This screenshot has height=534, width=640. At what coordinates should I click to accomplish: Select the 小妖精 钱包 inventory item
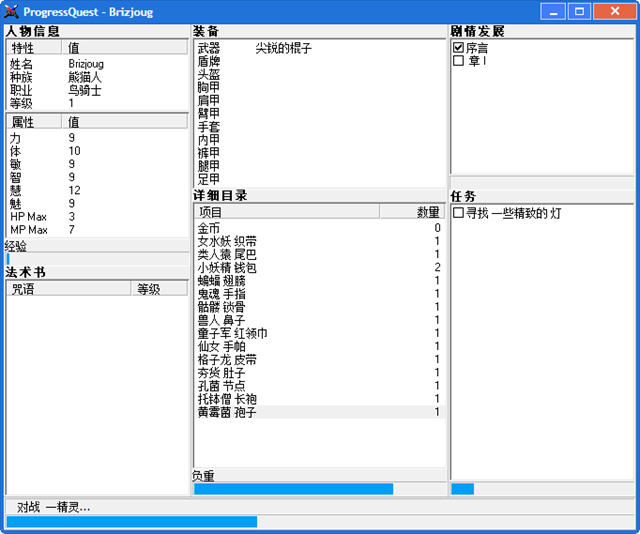pos(227,267)
